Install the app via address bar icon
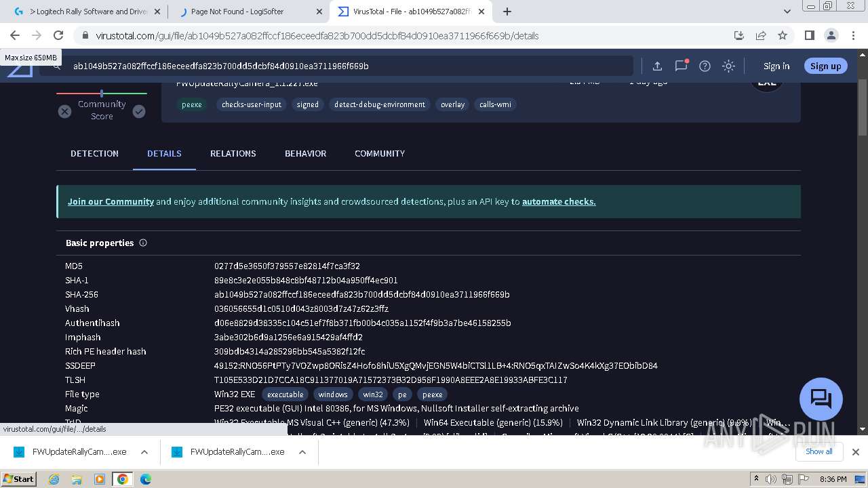This screenshot has height=488, width=868. (x=739, y=35)
